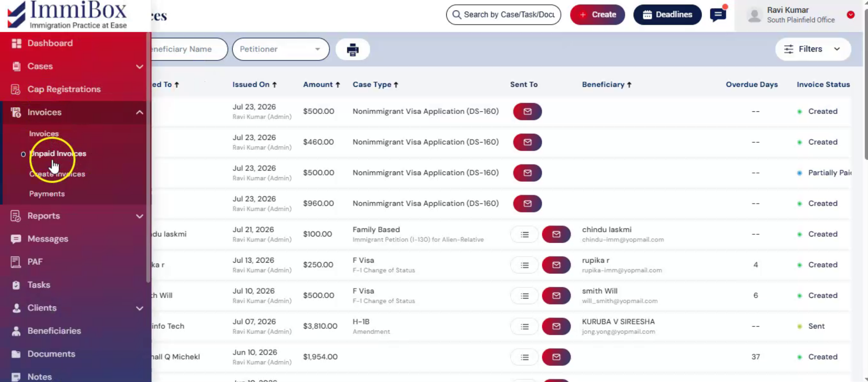Screen dimensions: 868x382
Task: Expand the Reports sidebar chevron
Action: (140, 216)
